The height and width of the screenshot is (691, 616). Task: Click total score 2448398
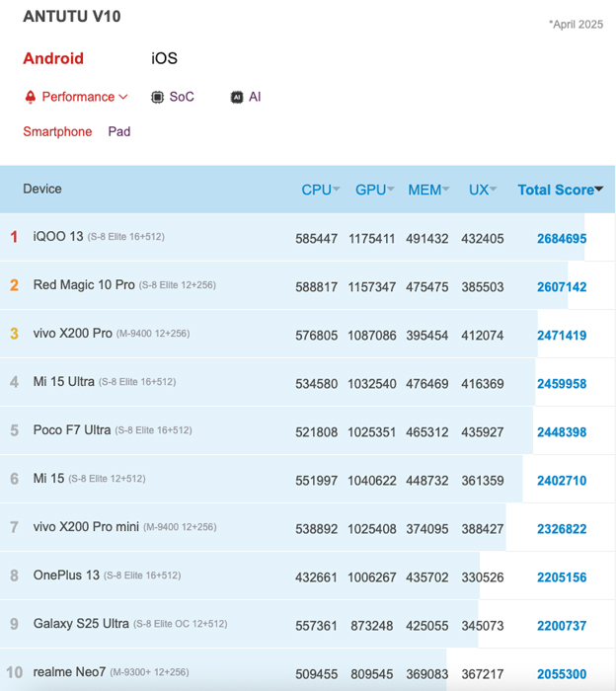coord(562,432)
